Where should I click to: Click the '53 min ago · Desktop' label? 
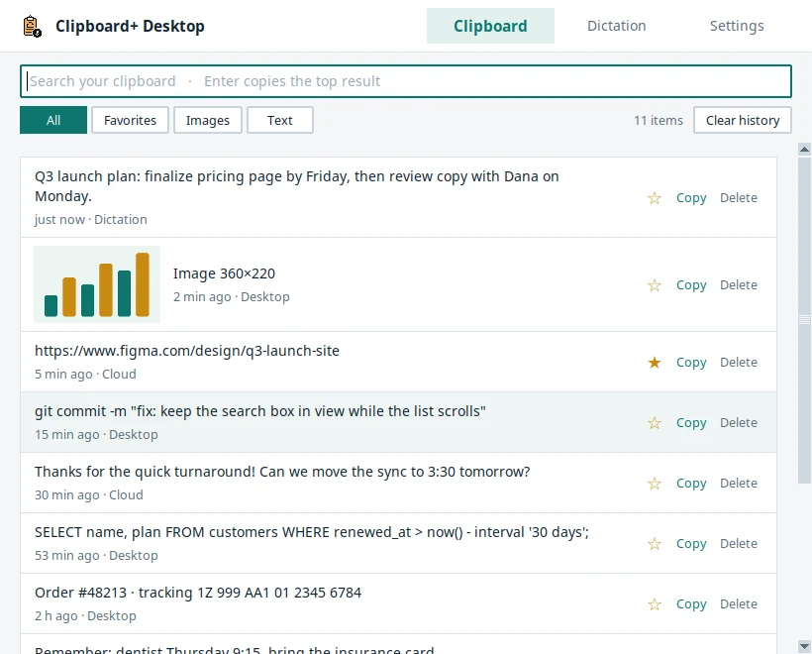tap(96, 556)
